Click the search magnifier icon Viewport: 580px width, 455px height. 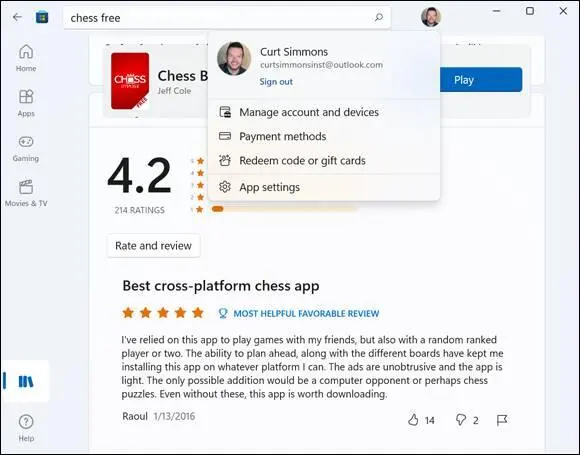click(x=379, y=17)
